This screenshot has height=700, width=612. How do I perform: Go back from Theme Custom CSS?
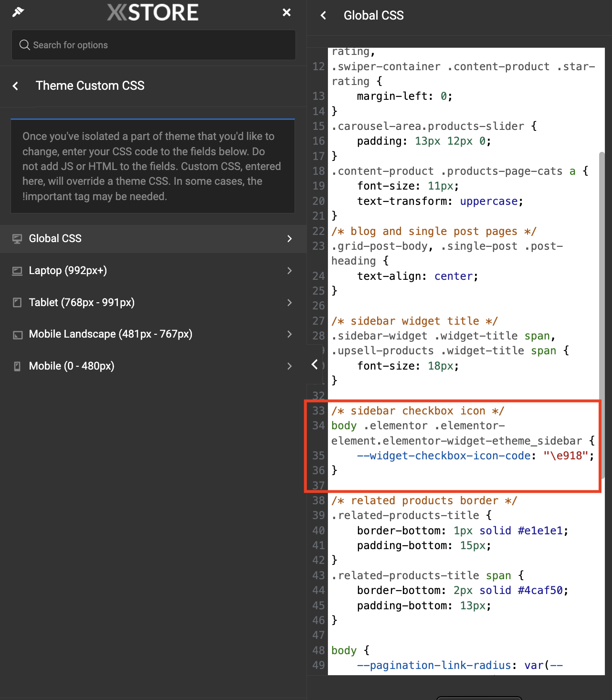click(16, 86)
